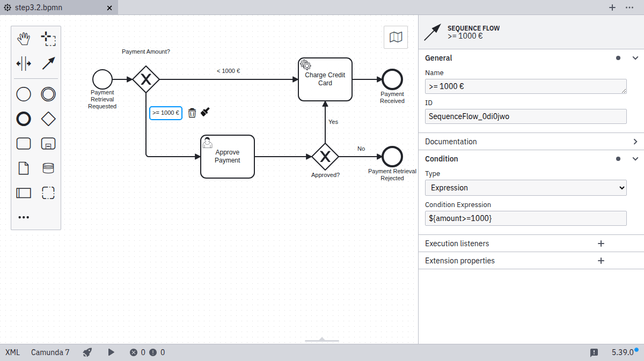Start process instance with play icon
The image size is (644, 361).
click(x=111, y=352)
